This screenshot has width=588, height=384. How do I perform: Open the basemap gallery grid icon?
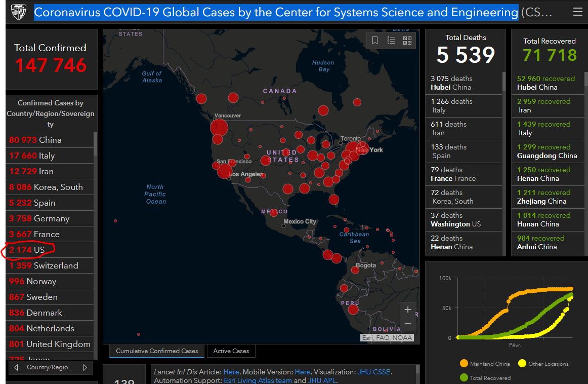coord(407,40)
